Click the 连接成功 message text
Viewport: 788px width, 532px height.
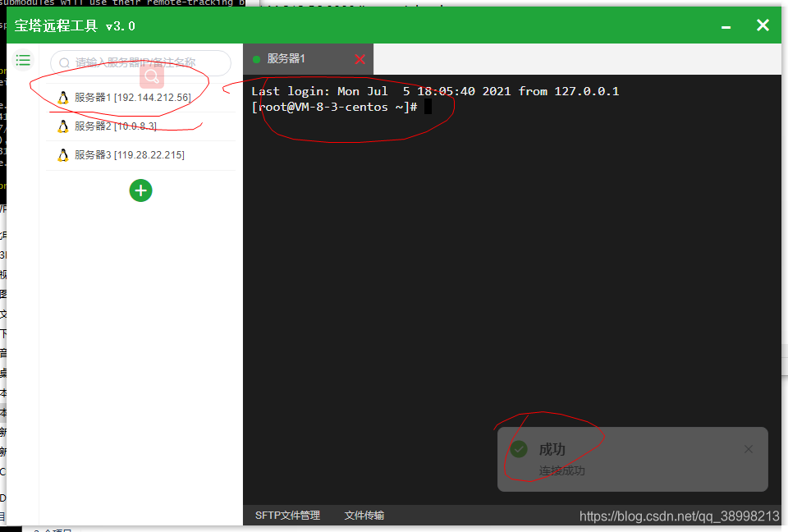(561, 470)
